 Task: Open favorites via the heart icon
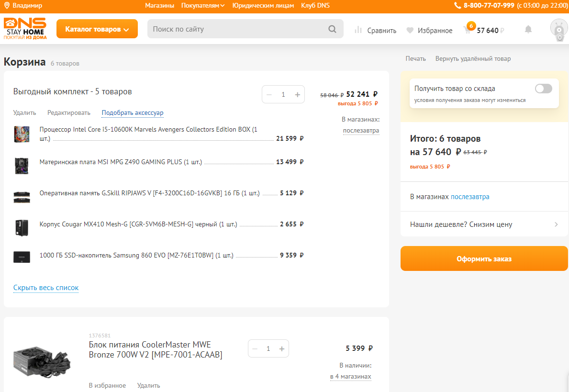[410, 31]
